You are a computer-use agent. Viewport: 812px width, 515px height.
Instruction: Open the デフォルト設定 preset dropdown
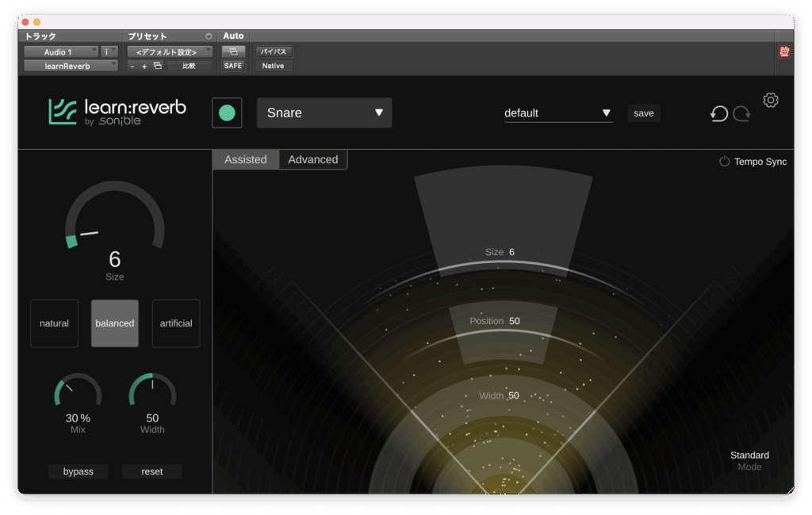pyautogui.click(x=170, y=51)
